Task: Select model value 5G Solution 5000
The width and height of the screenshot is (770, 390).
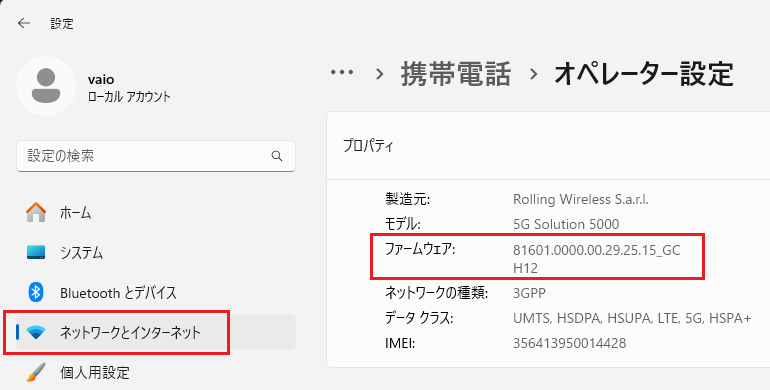Action: pos(566,224)
